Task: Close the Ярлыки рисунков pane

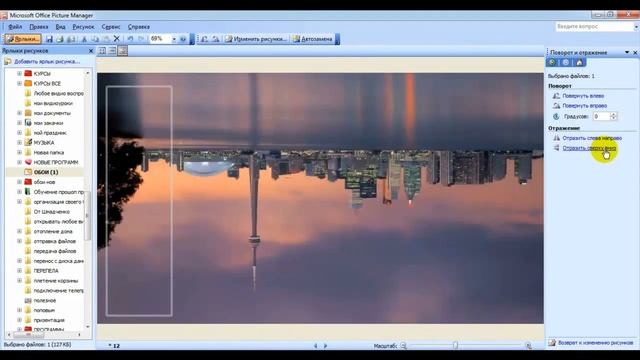Action: click(91, 51)
